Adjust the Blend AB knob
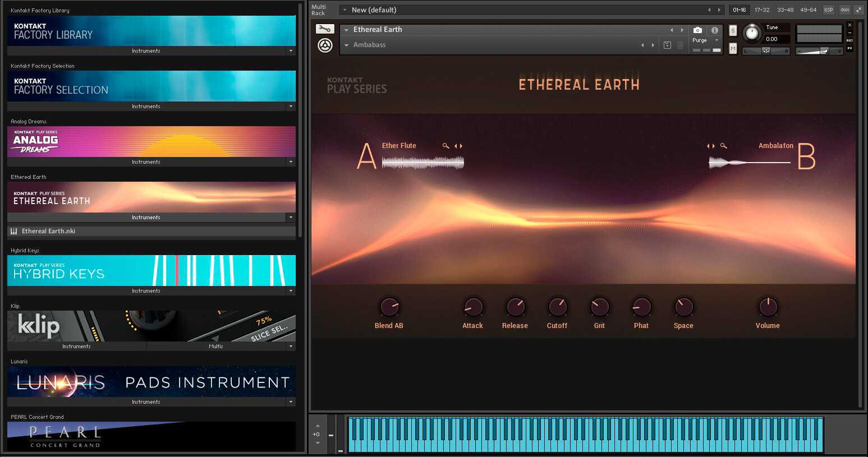Screen dimensions: 868x457 click(x=389, y=307)
